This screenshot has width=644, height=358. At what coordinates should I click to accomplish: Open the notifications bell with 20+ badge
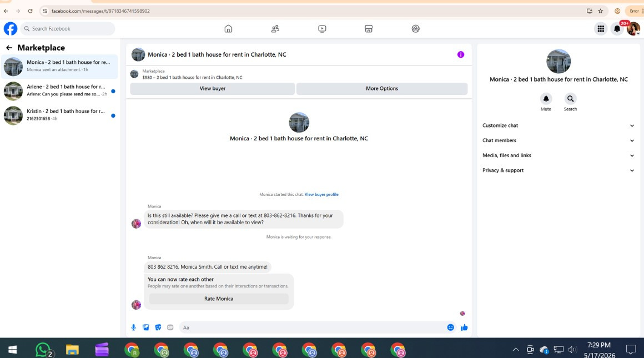(617, 29)
